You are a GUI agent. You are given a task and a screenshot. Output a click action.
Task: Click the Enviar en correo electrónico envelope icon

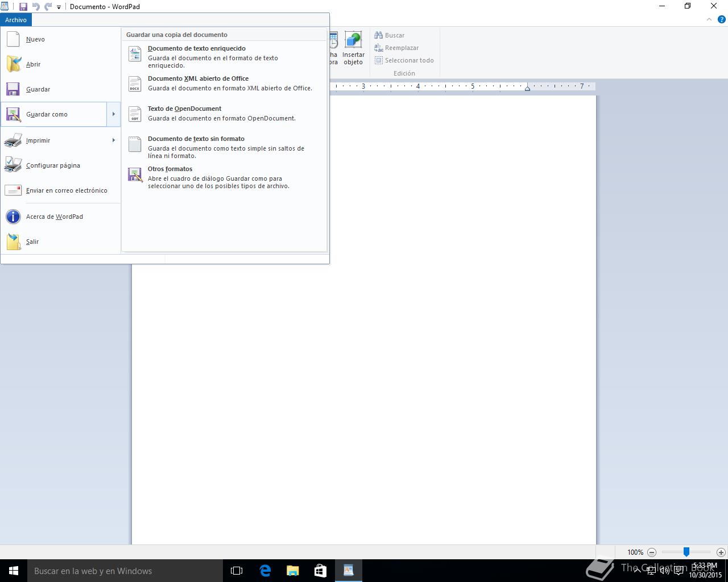coord(13,190)
